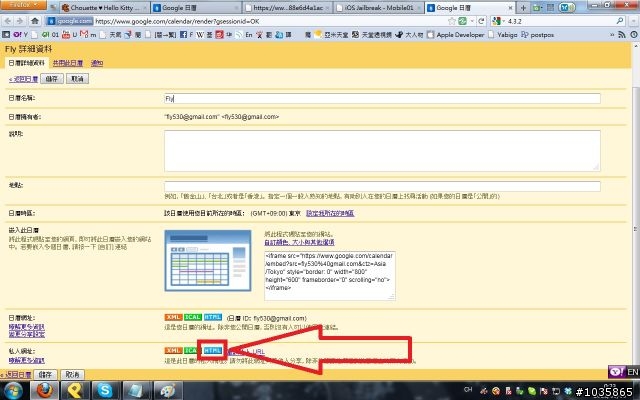Image resolution: width=640 pixels, height=400 pixels.
Task: Open the Yabigo bookmark
Action: tap(502, 35)
